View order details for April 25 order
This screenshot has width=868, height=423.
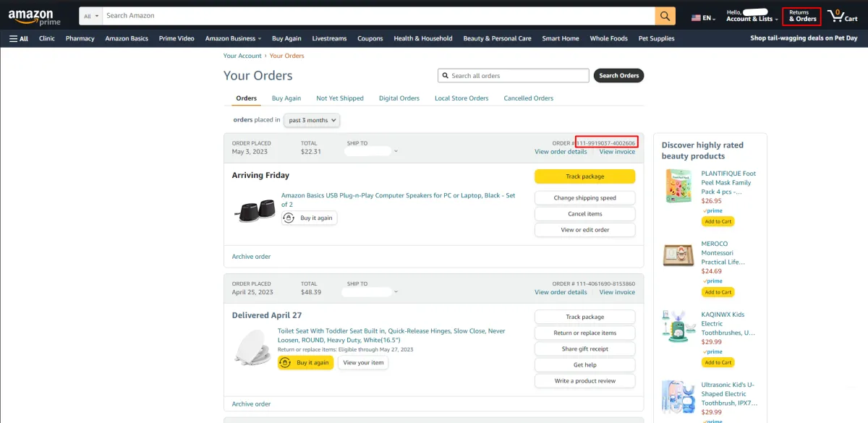561,292
